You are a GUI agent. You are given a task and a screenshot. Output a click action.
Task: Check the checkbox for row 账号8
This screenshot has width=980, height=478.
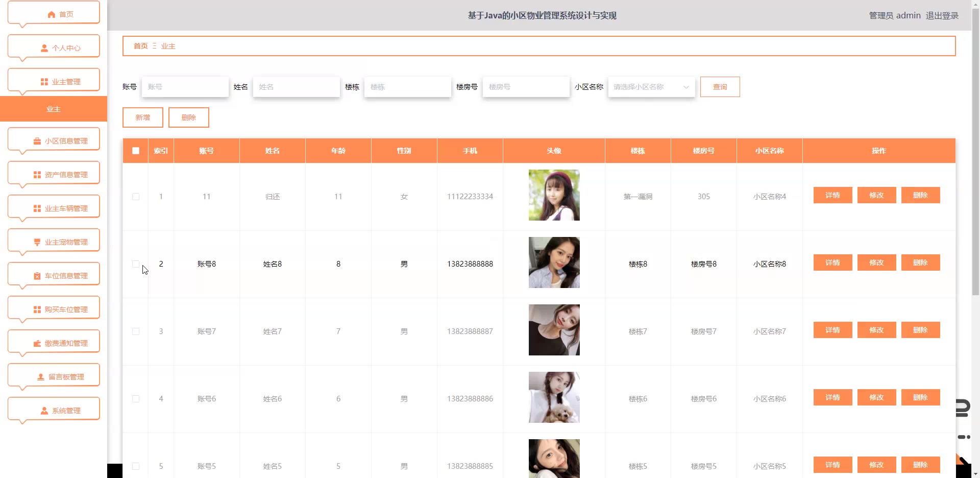click(136, 264)
